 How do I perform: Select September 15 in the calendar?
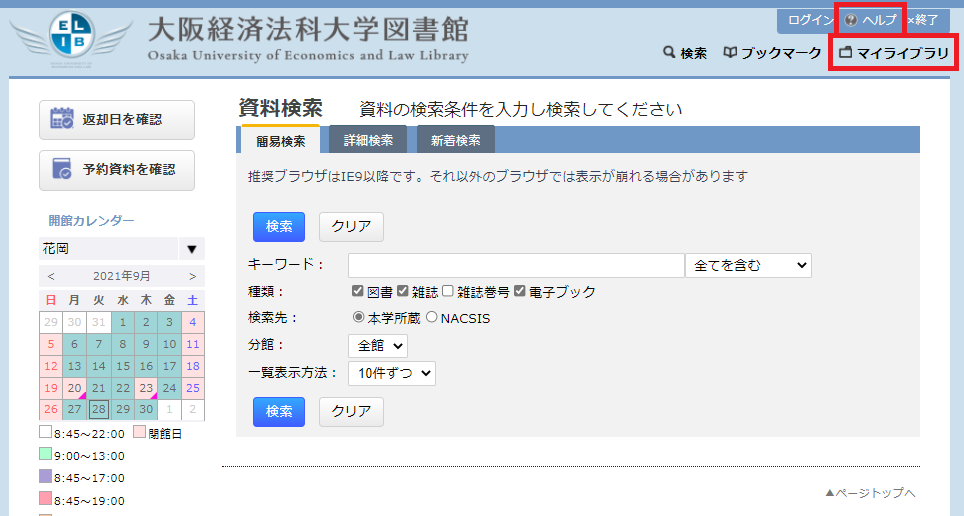(x=122, y=366)
